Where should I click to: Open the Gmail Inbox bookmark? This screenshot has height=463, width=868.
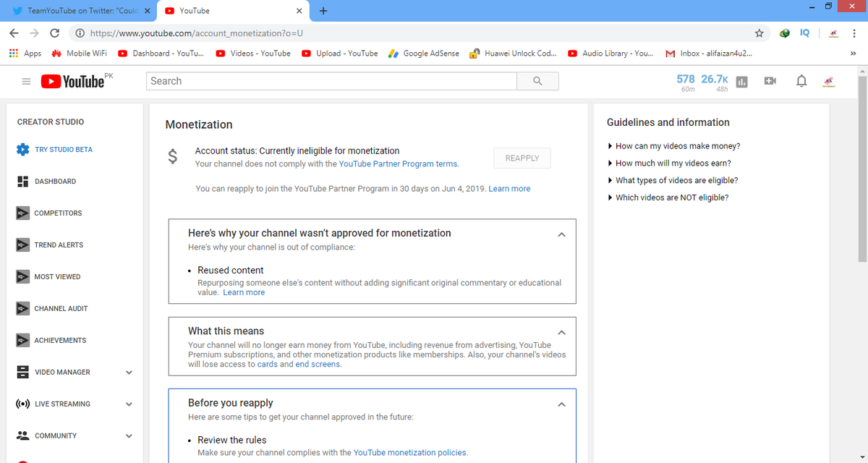709,53
